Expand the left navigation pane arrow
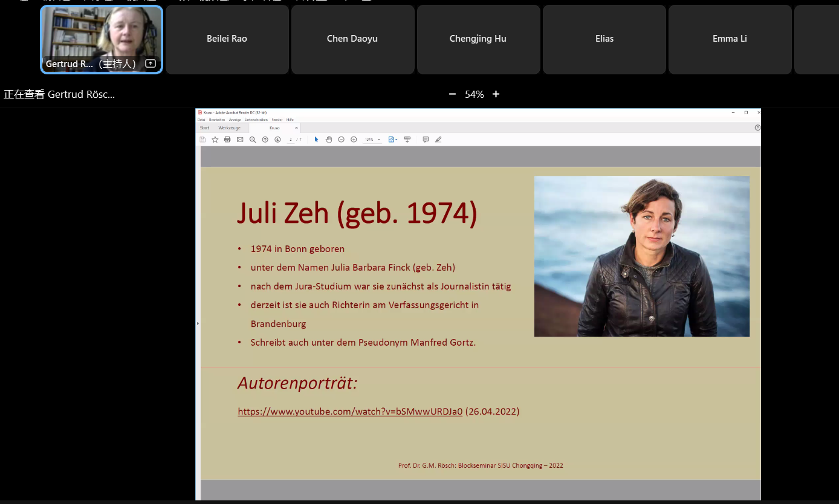The width and height of the screenshot is (839, 504). point(198,324)
